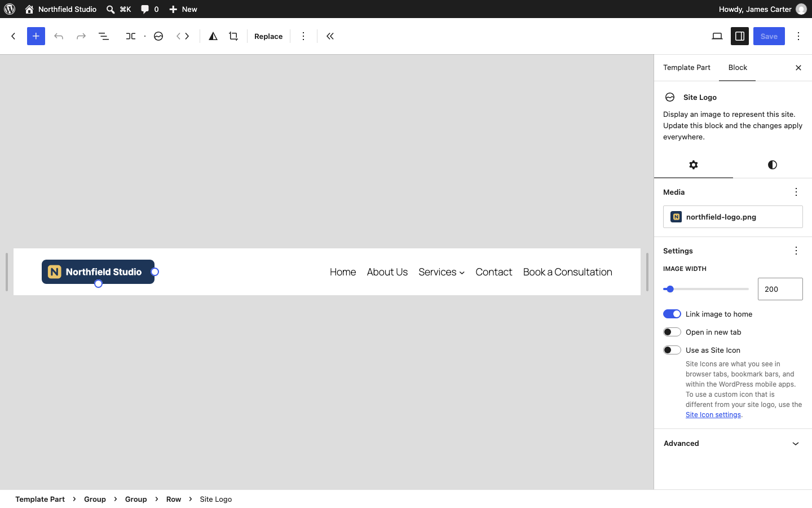Expand the Advanced panel

point(733,444)
